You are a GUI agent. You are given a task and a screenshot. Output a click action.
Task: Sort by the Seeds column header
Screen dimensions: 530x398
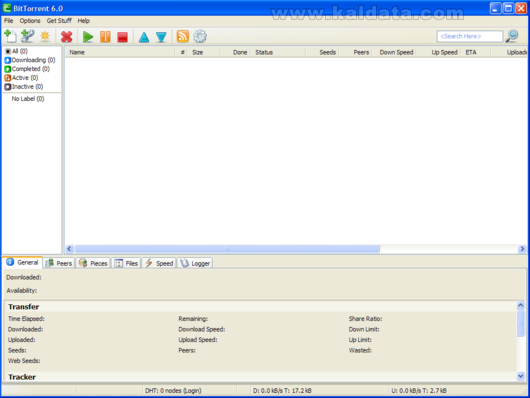coord(322,52)
